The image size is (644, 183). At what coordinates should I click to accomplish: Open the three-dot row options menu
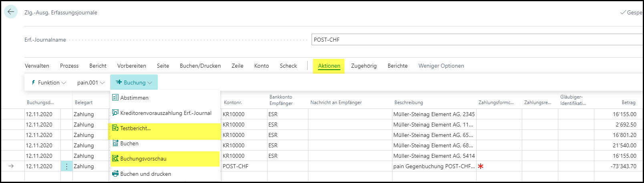[x=66, y=166]
